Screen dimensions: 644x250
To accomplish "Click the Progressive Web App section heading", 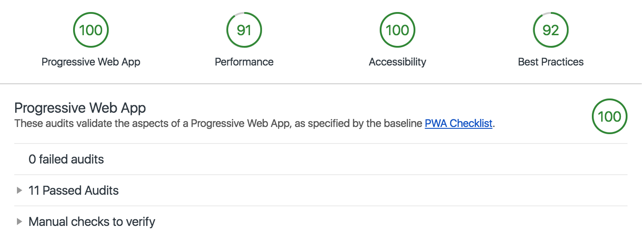I will pyautogui.click(x=80, y=108).
